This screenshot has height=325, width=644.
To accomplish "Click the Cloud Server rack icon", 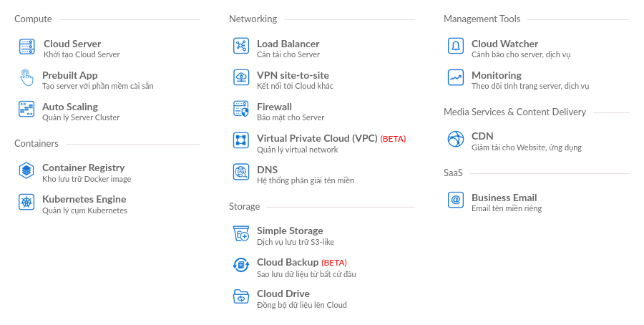I will coord(26,47).
